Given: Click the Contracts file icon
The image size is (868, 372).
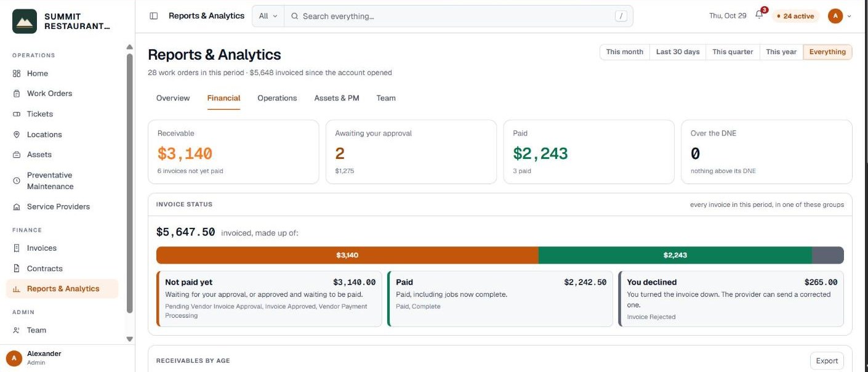Looking at the screenshot, I should pyautogui.click(x=17, y=269).
